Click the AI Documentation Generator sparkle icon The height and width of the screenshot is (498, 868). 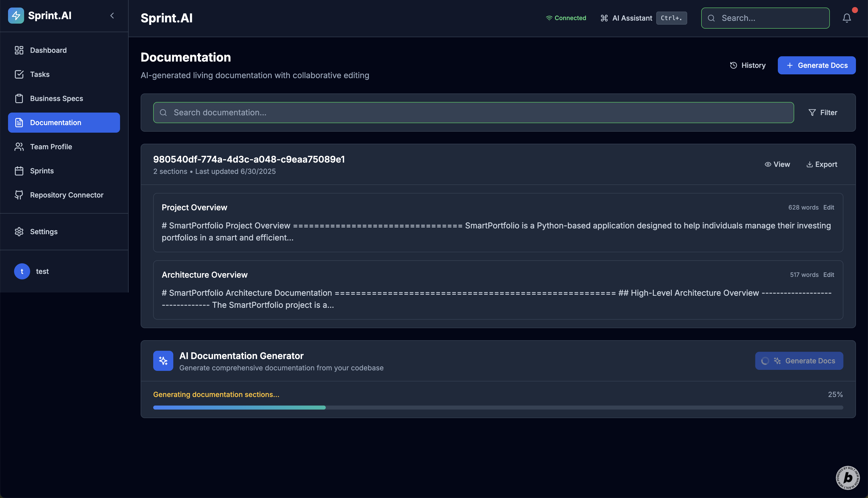coord(163,361)
